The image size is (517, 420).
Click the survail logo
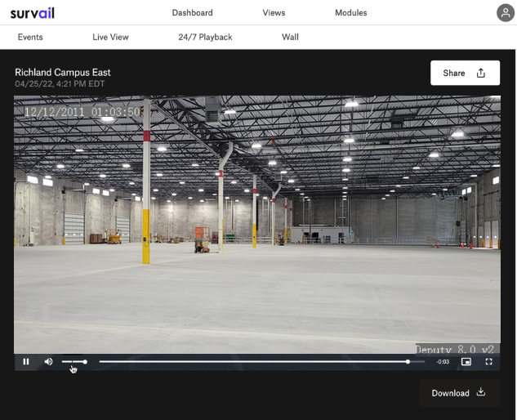[33, 13]
